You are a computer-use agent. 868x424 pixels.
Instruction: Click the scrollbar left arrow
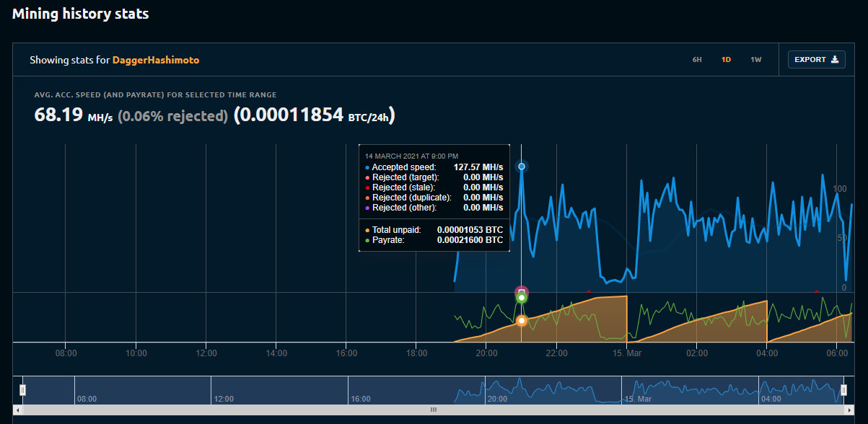[x=18, y=410]
